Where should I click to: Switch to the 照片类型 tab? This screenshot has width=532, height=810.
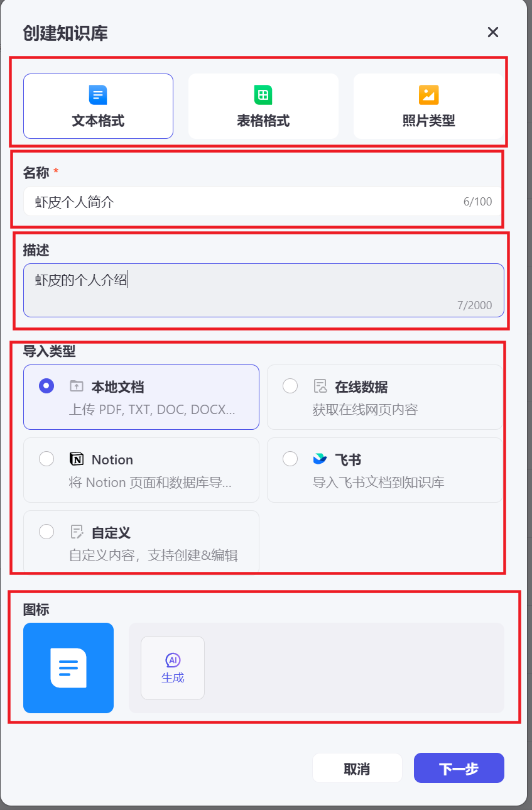pyautogui.click(x=428, y=106)
